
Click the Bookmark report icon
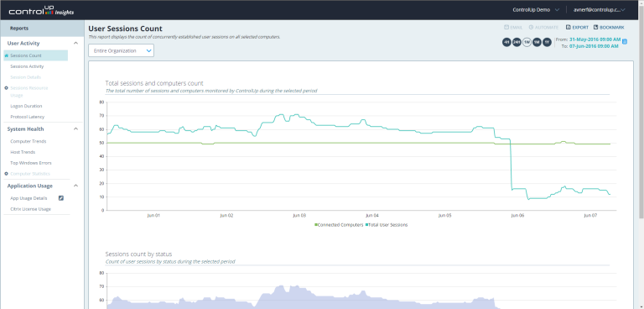[596, 28]
